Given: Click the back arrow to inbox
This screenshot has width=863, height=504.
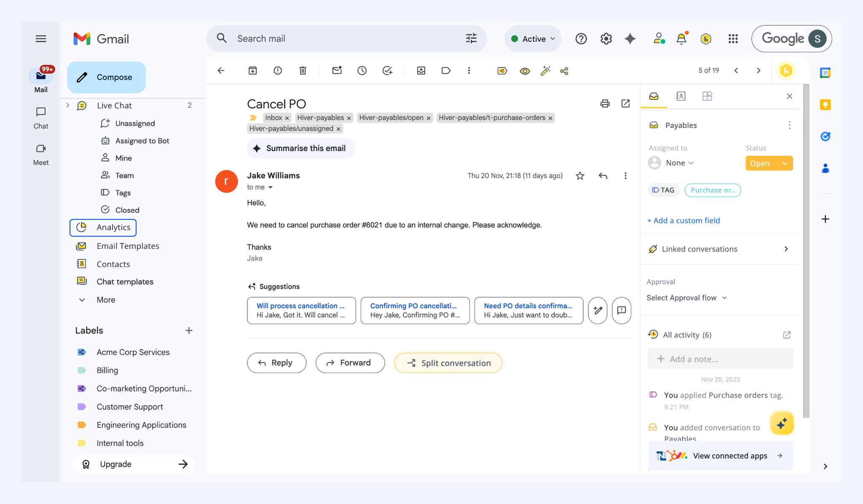Looking at the screenshot, I should (221, 71).
